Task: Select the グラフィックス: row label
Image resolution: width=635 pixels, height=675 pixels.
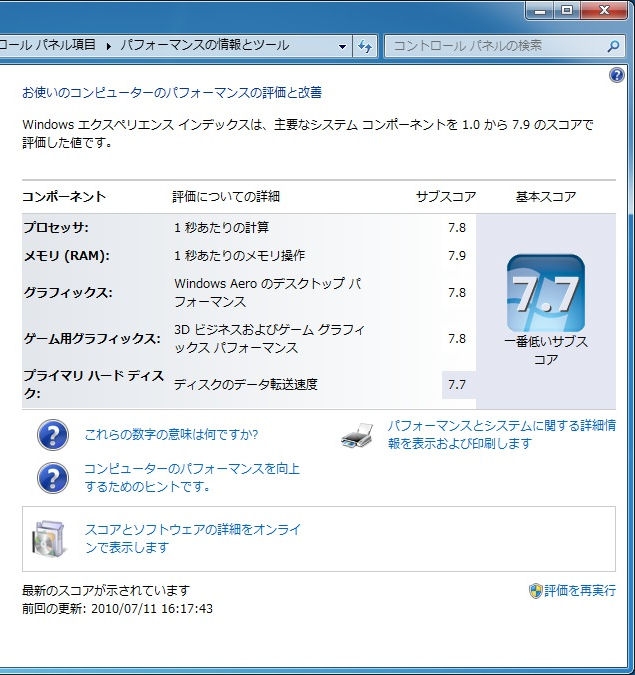Action: click(68, 293)
